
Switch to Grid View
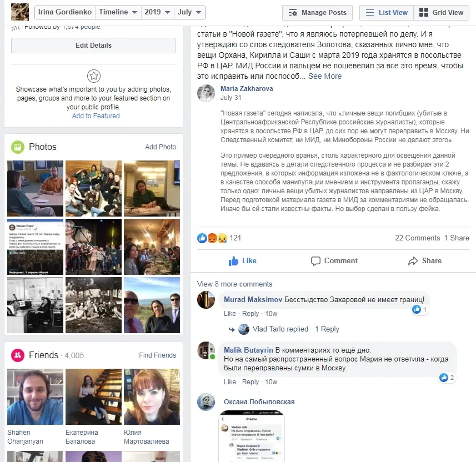tap(442, 13)
